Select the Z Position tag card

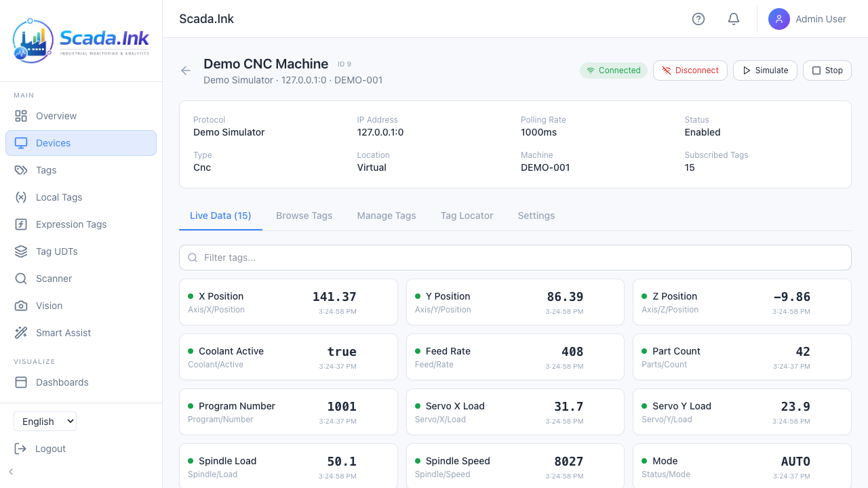pos(742,302)
